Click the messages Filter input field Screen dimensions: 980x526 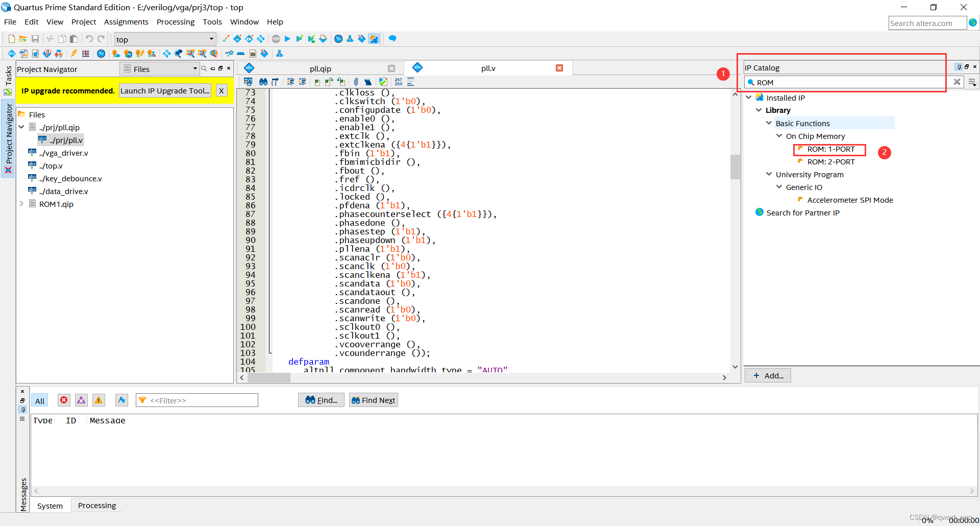point(197,400)
